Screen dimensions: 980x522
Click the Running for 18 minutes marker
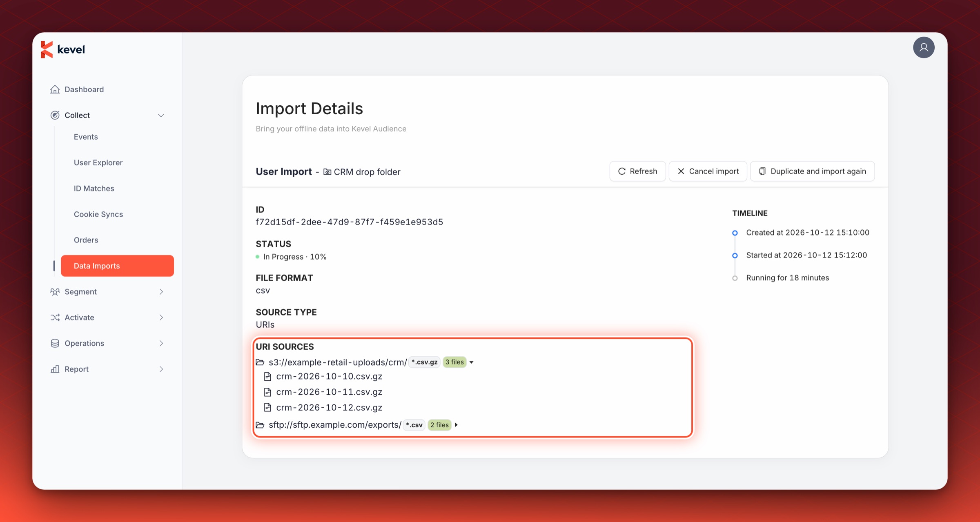[x=735, y=278]
